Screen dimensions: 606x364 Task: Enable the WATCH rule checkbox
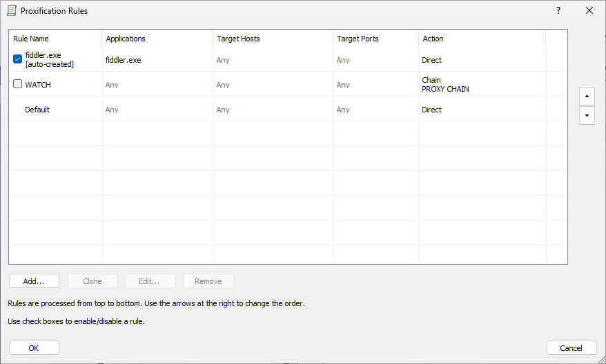(18, 85)
